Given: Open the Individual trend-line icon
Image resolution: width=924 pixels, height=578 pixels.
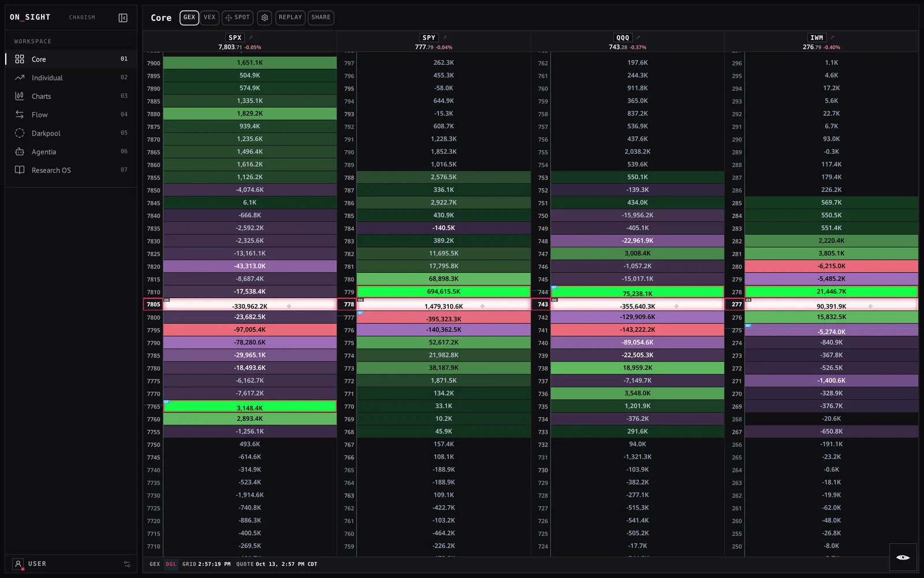Looking at the screenshot, I should pos(20,77).
